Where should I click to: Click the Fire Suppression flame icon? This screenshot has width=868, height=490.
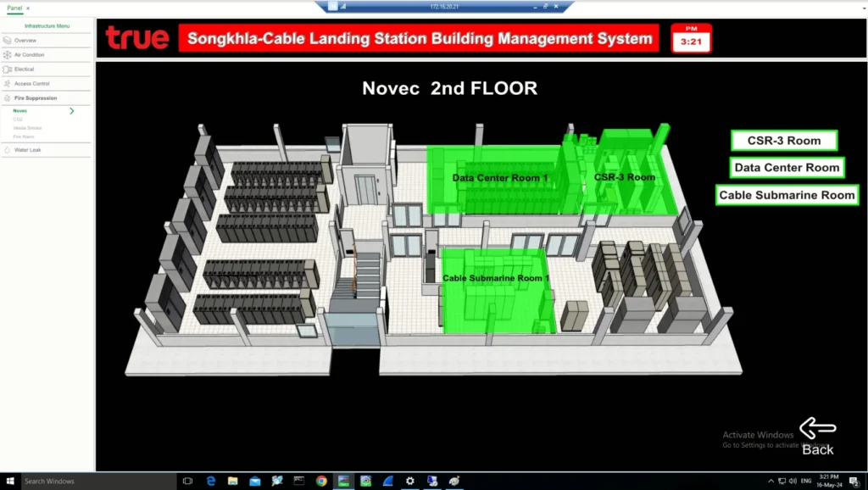7,98
